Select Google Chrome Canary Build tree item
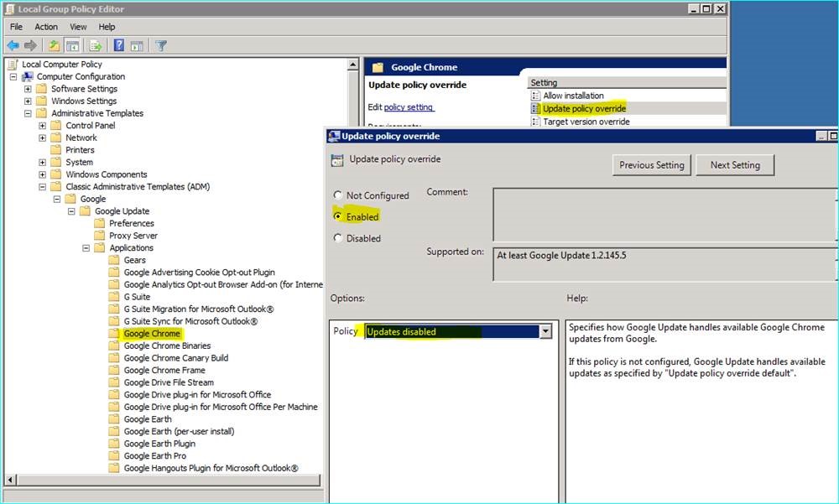 point(176,358)
